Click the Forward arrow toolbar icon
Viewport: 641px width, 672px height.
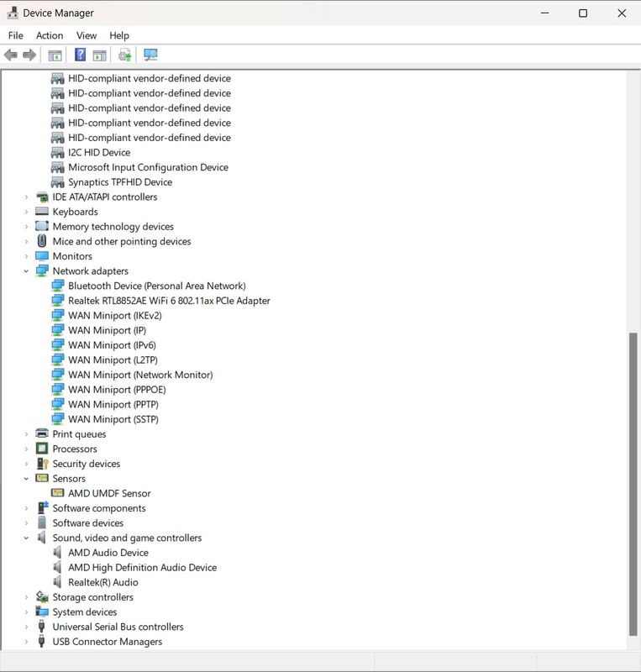[x=29, y=55]
